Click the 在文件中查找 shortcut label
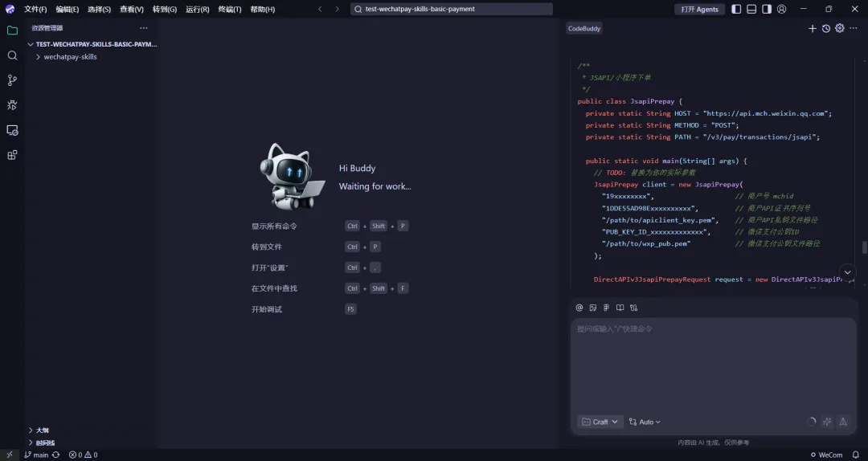The width and height of the screenshot is (868, 461). tap(274, 288)
